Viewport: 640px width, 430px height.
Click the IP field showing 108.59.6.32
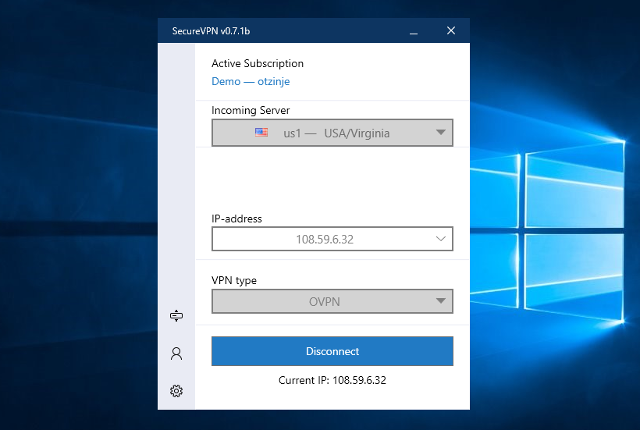tap(332, 239)
